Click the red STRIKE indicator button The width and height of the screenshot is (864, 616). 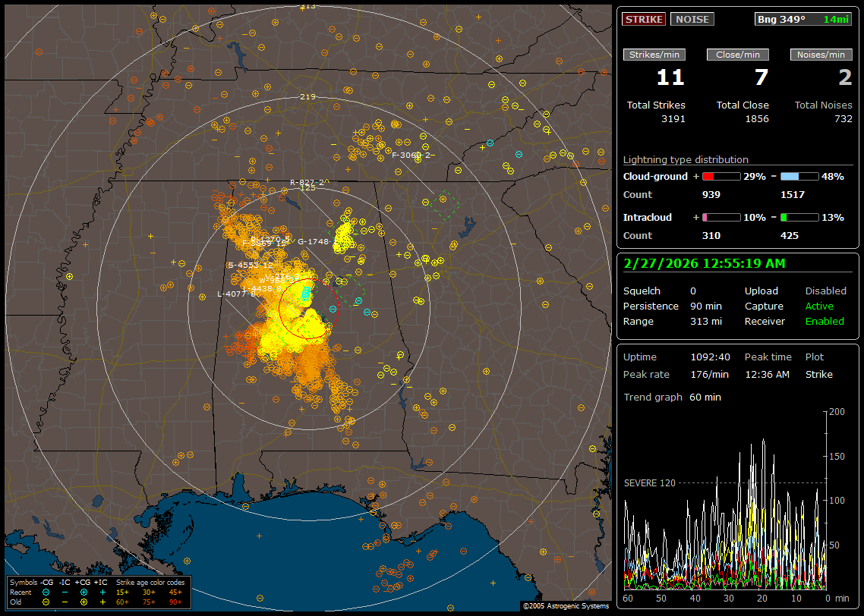tap(644, 20)
